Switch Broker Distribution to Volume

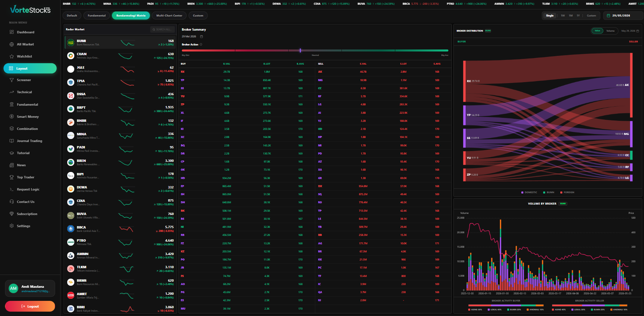tap(610, 31)
